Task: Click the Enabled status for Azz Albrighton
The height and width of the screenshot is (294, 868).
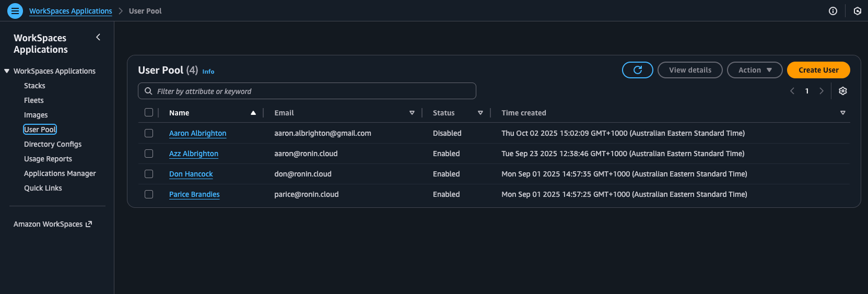Action: click(447, 154)
